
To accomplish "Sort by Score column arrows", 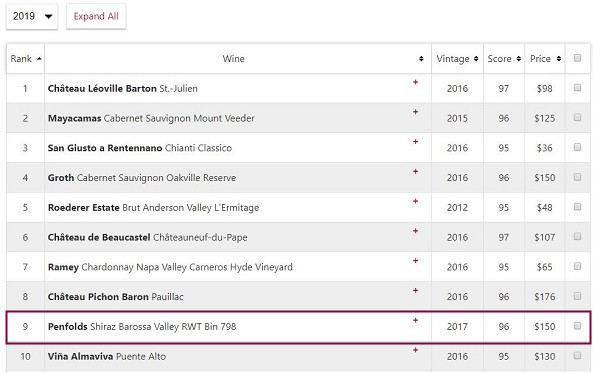I will click(x=518, y=59).
